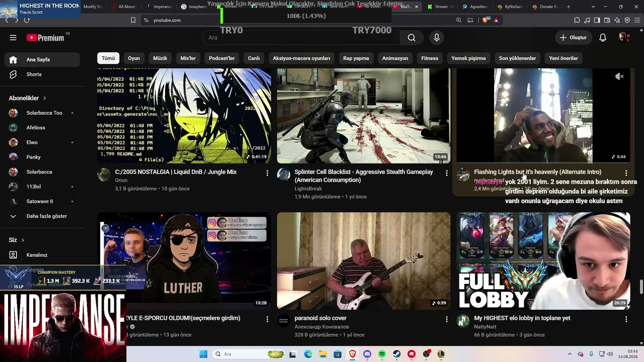The height and width of the screenshot is (362, 644).
Task: Open the Orion channel avatar
Action: point(104,175)
